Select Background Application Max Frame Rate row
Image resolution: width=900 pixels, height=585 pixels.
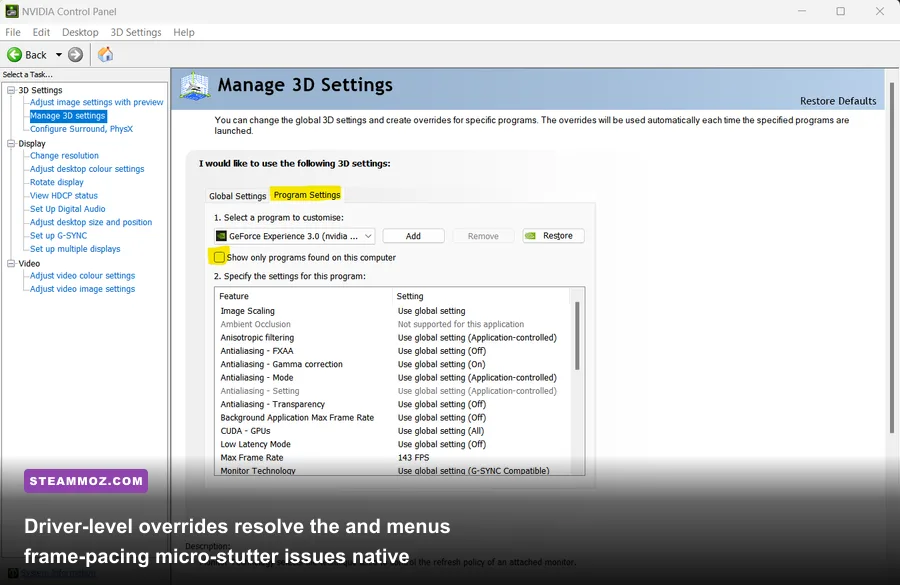click(394, 417)
